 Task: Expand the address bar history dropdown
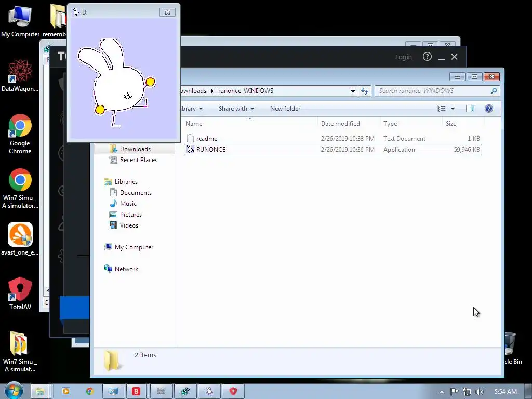(353, 91)
